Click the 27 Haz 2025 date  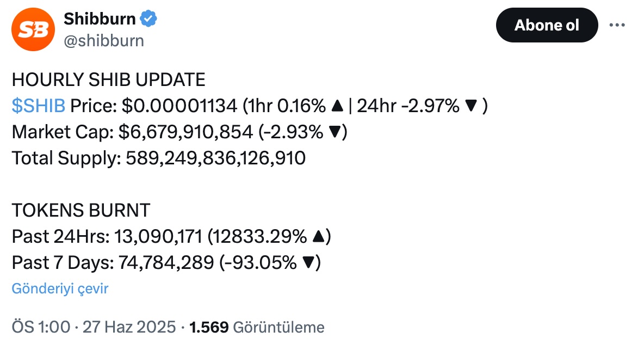click(129, 327)
